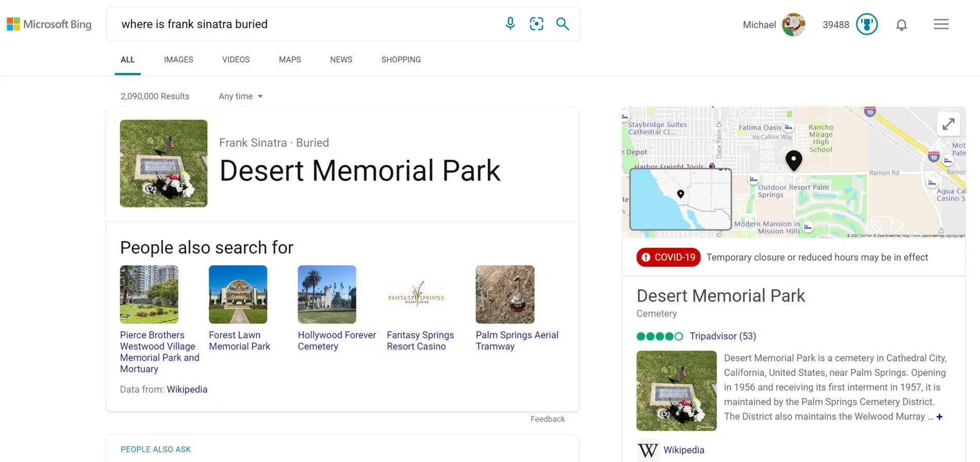Click the 39488 rewards points count
The width and height of the screenshot is (980, 462).
point(836,25)
